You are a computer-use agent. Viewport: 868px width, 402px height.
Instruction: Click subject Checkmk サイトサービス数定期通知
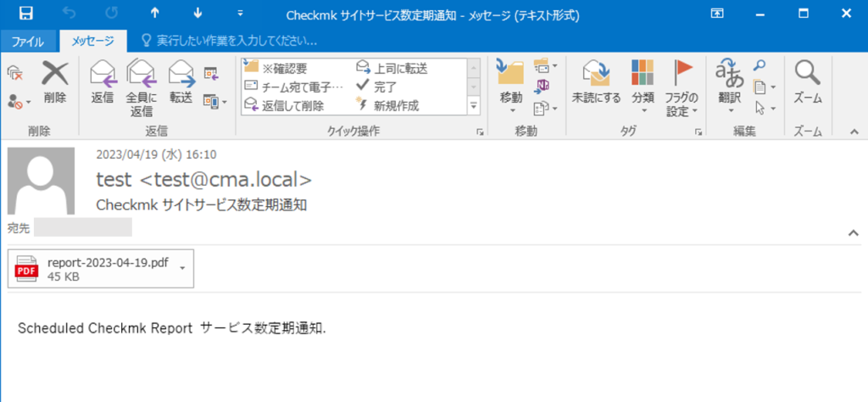[x=202, y=205]
